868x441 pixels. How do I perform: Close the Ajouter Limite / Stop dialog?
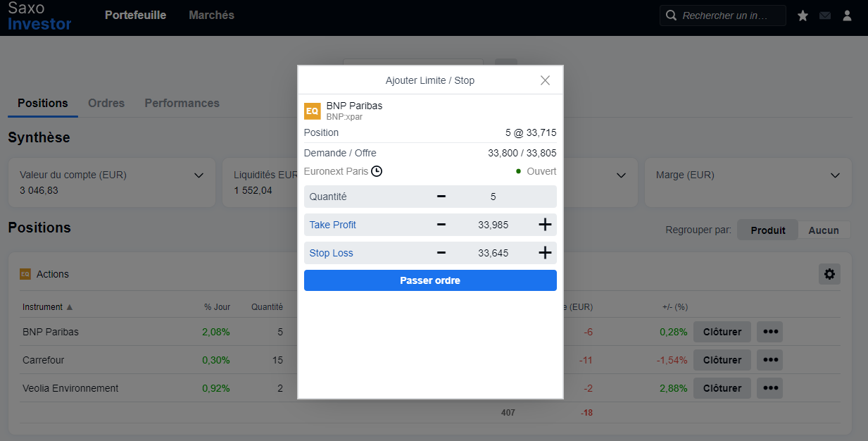point(545,80)
